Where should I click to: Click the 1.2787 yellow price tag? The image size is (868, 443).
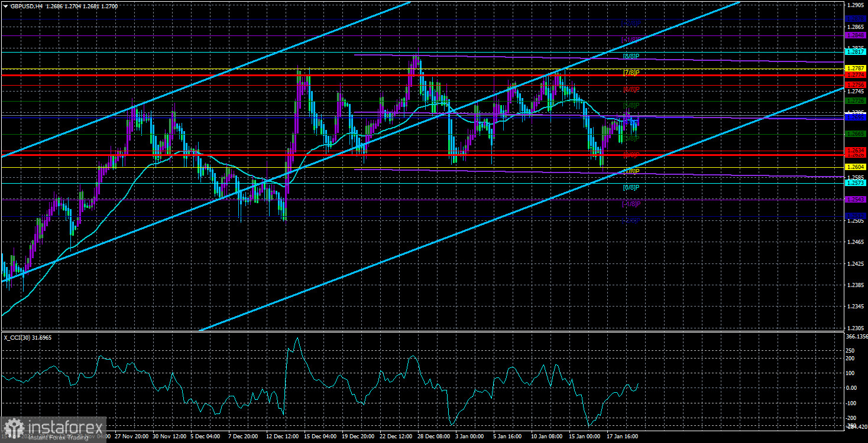click(x=856, y=69)
